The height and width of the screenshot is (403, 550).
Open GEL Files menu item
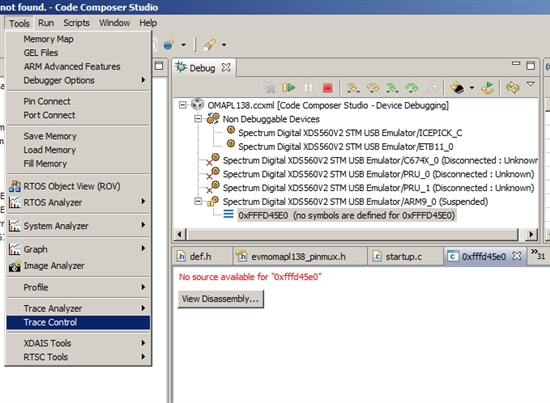click(x=78, y=53)
